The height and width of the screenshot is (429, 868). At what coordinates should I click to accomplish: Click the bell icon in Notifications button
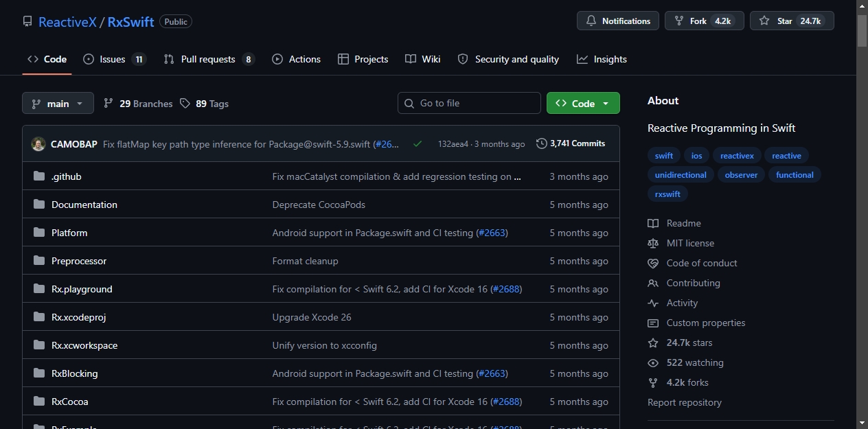(x=591, y=21)
